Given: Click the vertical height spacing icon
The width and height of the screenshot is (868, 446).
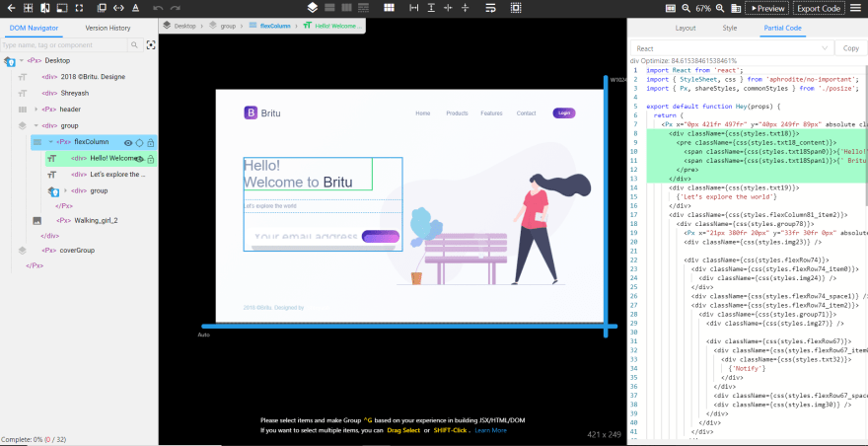Looking at the screenshot, I should [x=431, y=8].
